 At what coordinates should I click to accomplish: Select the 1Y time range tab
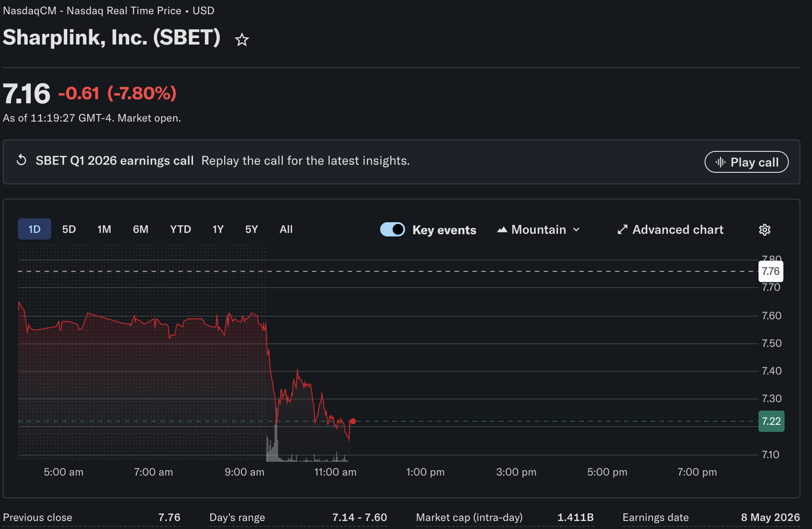tap(218, 229)
